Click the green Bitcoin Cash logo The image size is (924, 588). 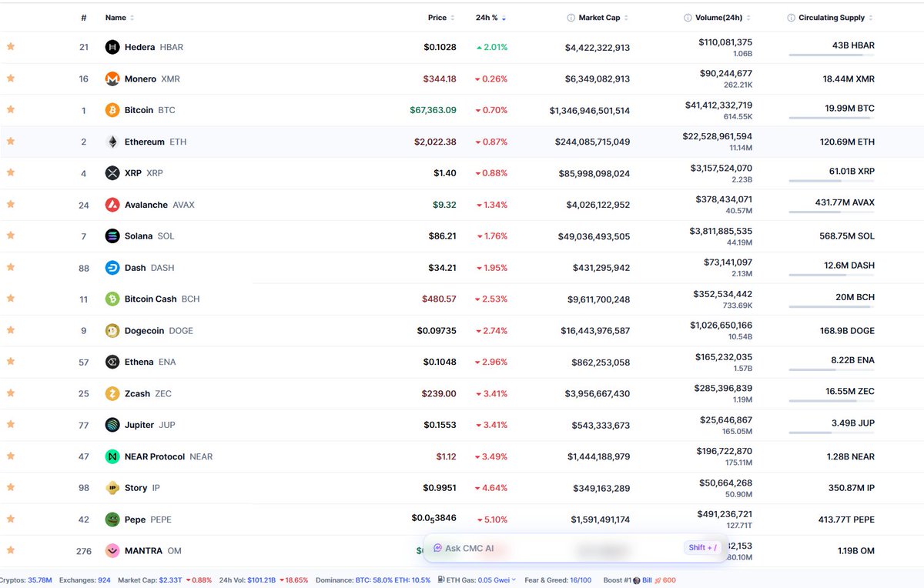(112, 299)
